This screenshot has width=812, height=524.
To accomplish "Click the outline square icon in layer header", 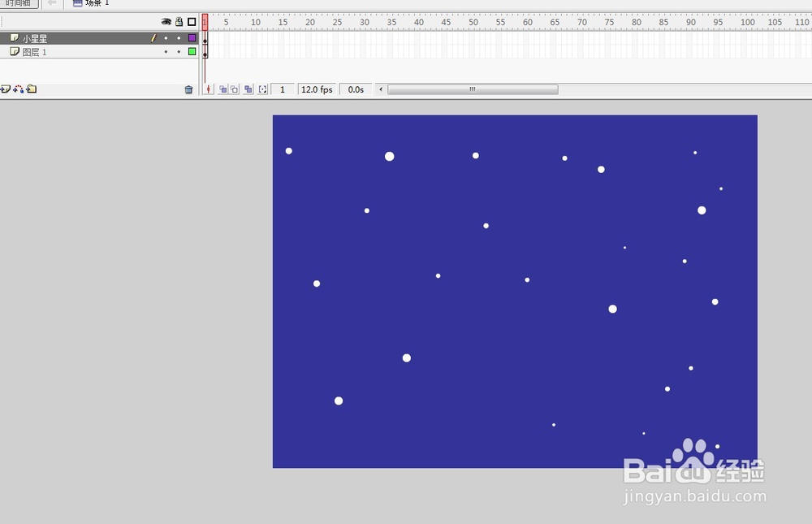I will tap(192, 22).
